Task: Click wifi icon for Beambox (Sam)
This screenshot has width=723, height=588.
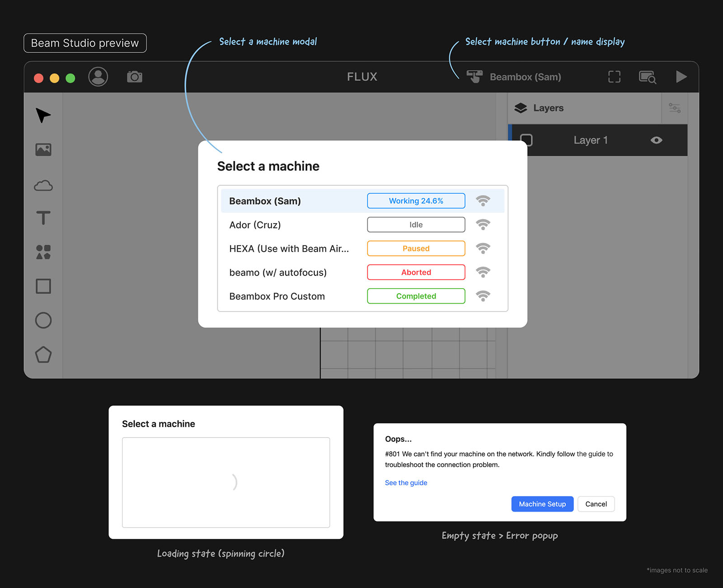Action: (x=483, y=201)
